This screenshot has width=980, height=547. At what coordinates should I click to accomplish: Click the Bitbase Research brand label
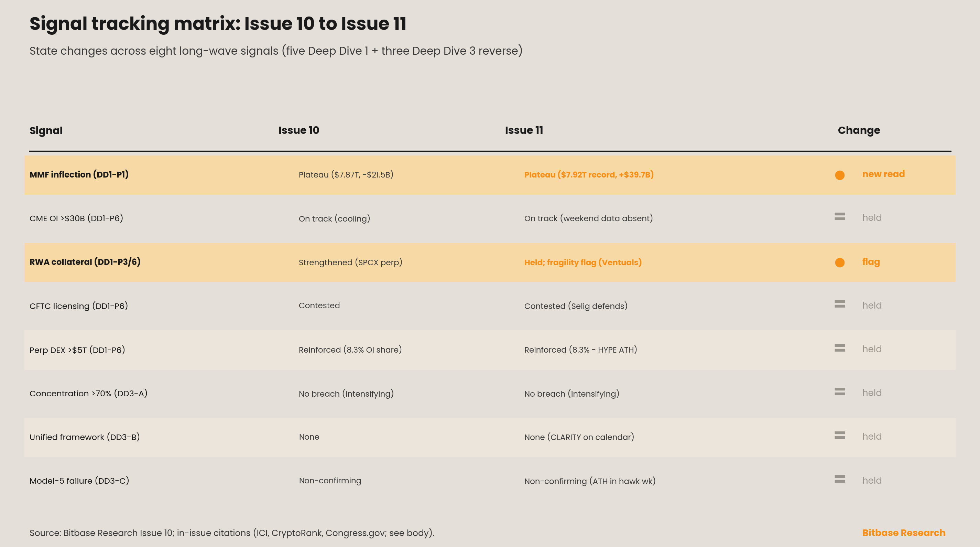(904, 533)
